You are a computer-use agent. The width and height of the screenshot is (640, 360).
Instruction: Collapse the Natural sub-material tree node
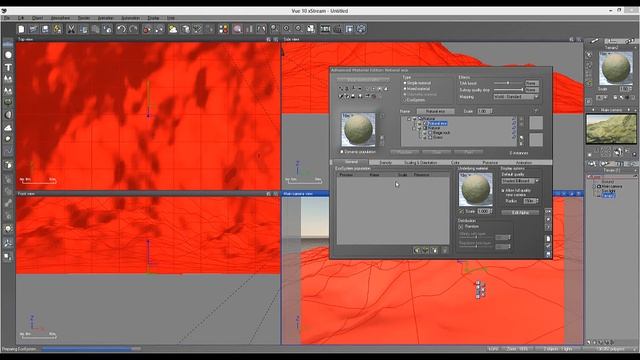[415, 128]
